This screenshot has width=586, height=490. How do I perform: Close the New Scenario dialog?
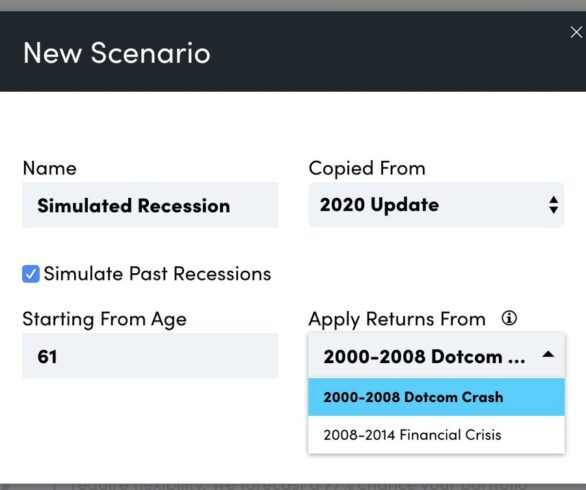(576, 32)
